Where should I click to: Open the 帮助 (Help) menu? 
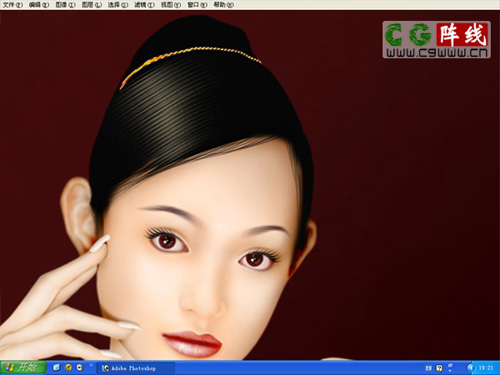pyautogui.click(x=223, y=5)
